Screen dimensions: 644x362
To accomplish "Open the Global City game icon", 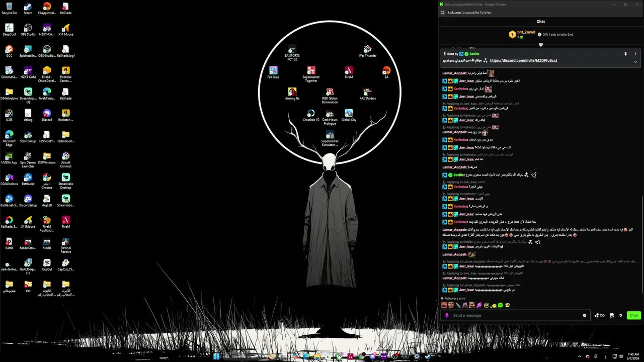I will pos(349,116).
